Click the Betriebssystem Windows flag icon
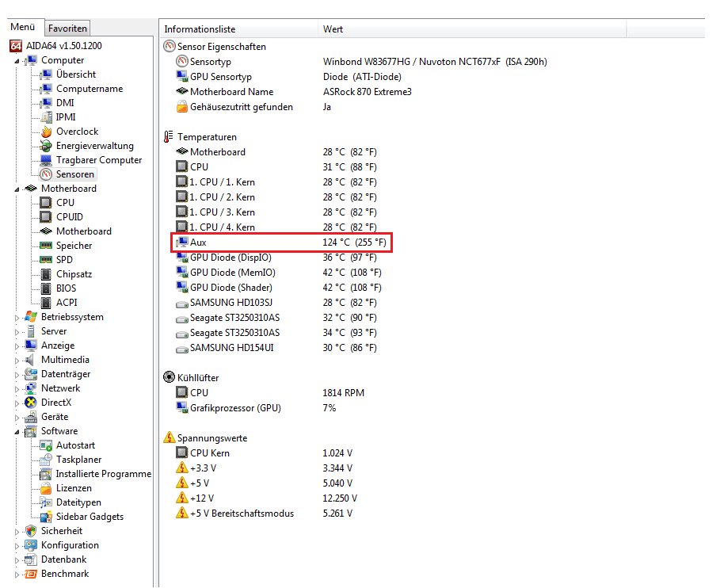The image size is (720, 588). point(31,317)
